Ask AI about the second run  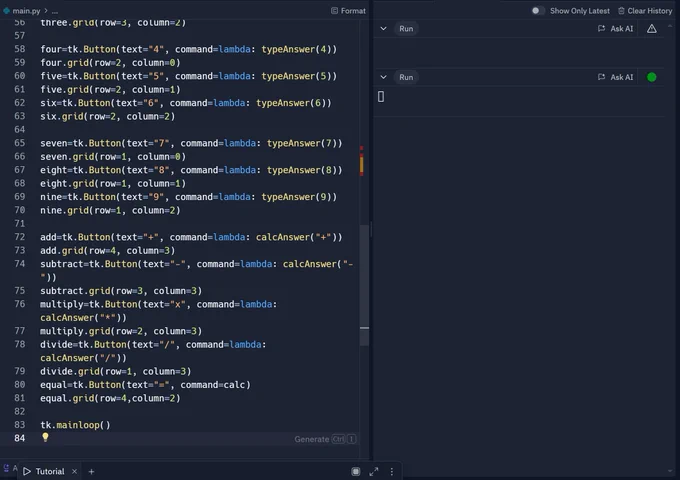(615, 77)
